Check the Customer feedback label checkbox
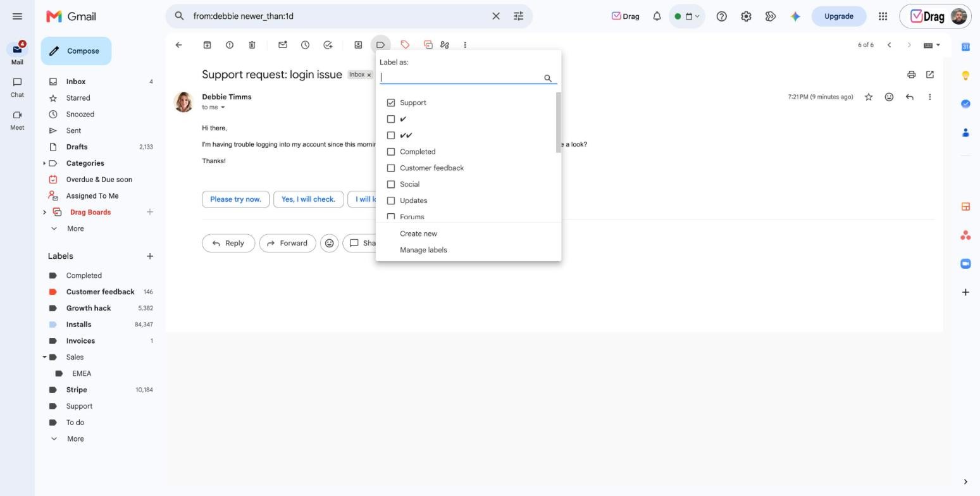Screen dimensions: 980x496 tap(391, 168)
